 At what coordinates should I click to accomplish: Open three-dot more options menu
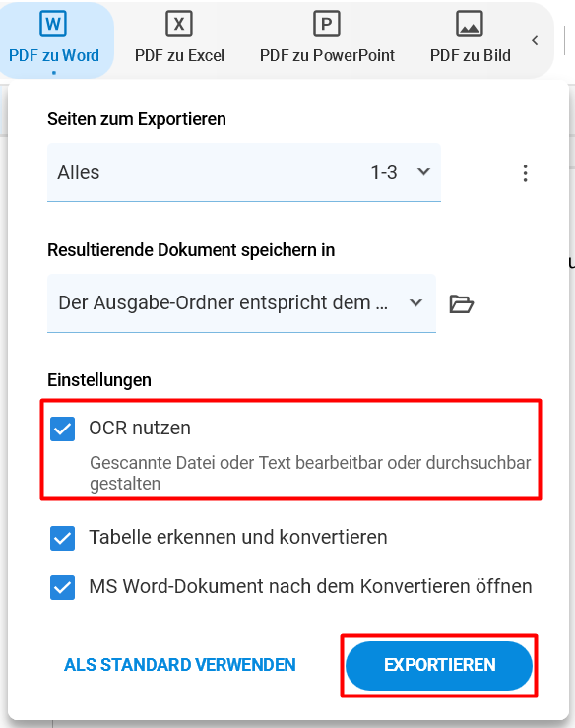(x=526, y=173)
